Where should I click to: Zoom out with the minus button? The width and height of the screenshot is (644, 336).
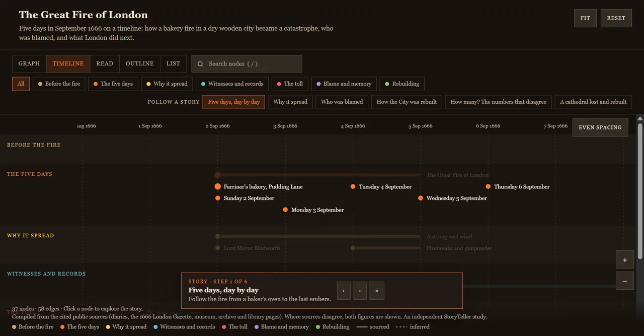[x=625, y=281]
